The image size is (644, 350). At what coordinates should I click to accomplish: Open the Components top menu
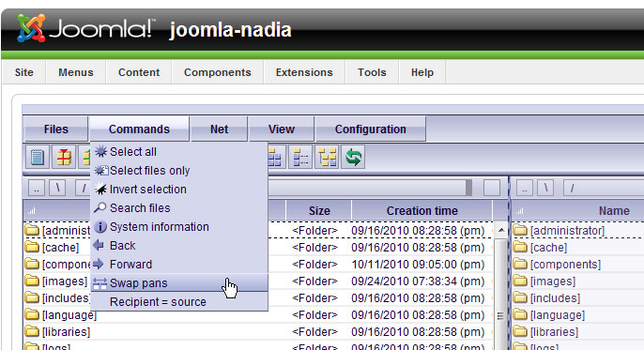pyautogui.click(x=217, y=72)
